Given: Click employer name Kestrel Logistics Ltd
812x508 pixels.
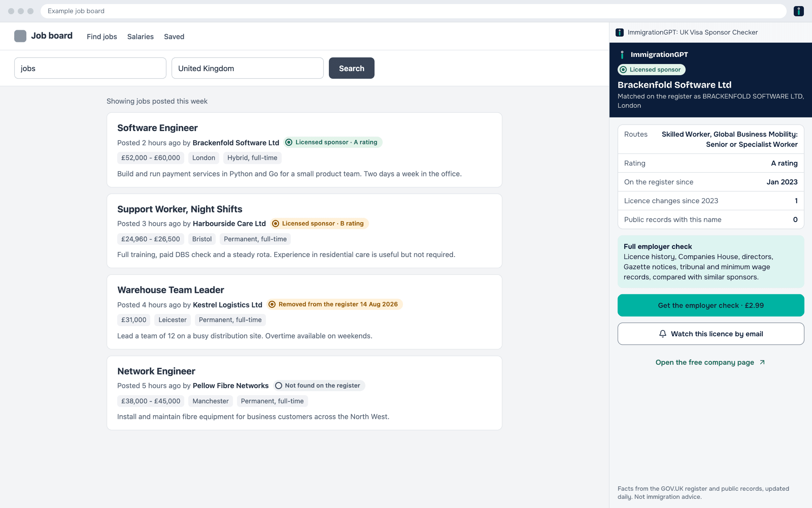Looking at the screenshot, I should 227,305.
